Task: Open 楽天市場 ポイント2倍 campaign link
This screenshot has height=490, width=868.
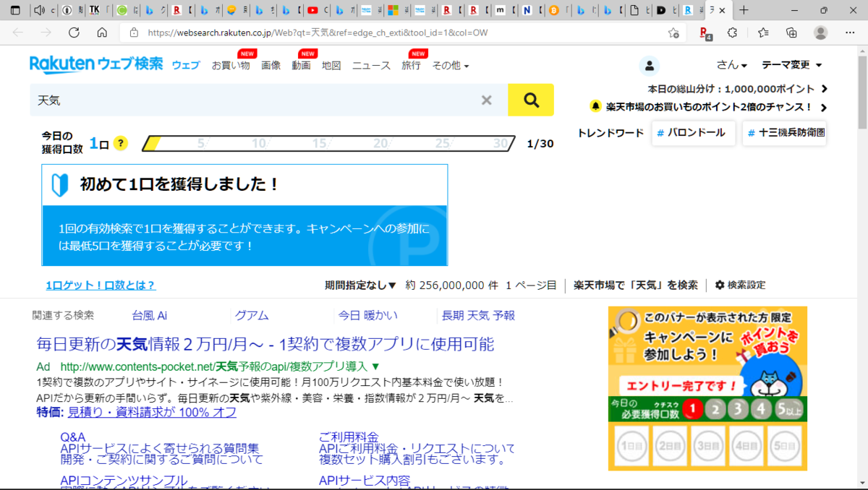Action: coord(709,107)
